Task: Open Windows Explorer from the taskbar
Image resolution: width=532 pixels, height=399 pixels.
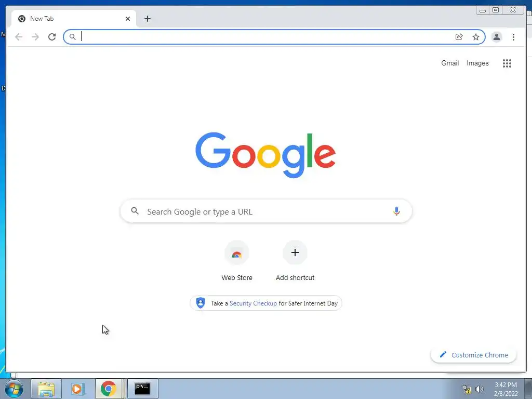Action: (46, 389)
